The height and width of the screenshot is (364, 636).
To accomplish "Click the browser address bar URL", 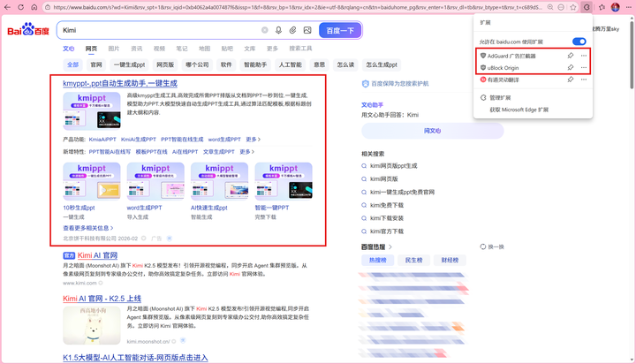I will click(298, 7).
